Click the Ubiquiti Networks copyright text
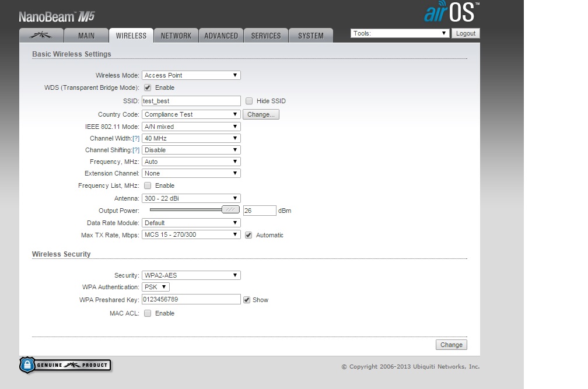This screenshot has height=389, width=588. 411,366
